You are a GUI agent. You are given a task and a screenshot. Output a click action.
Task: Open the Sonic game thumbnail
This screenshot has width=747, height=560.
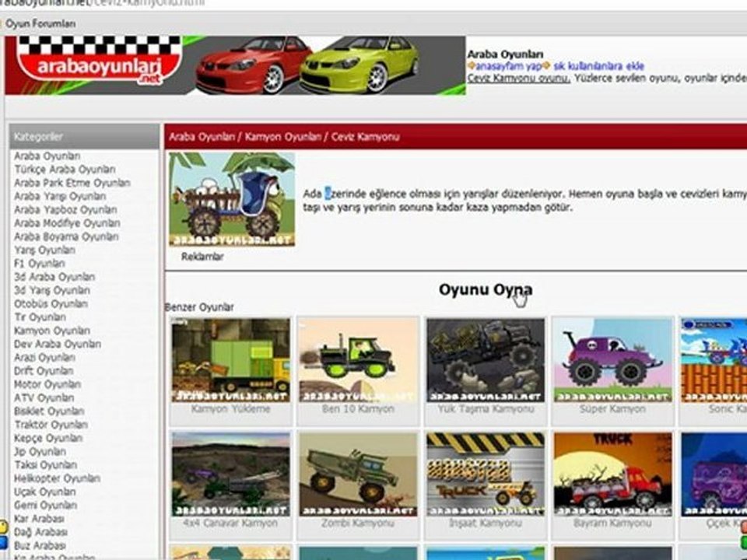tap(714, 360)
